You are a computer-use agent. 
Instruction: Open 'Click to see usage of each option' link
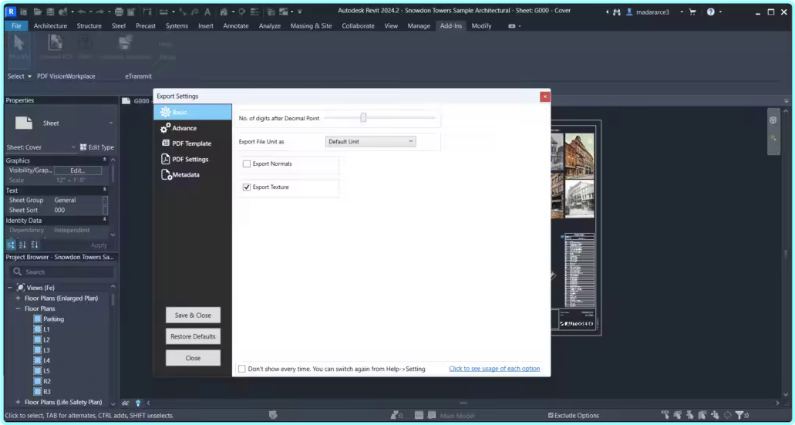coord(494,369)
